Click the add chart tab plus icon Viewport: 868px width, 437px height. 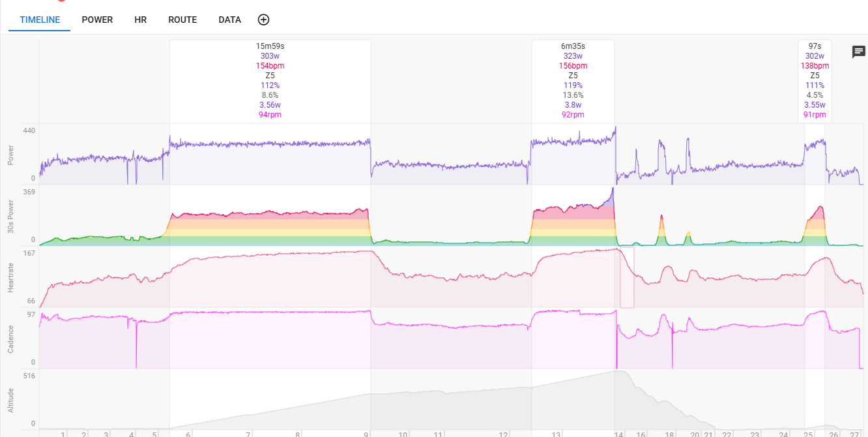click(263, 20)
